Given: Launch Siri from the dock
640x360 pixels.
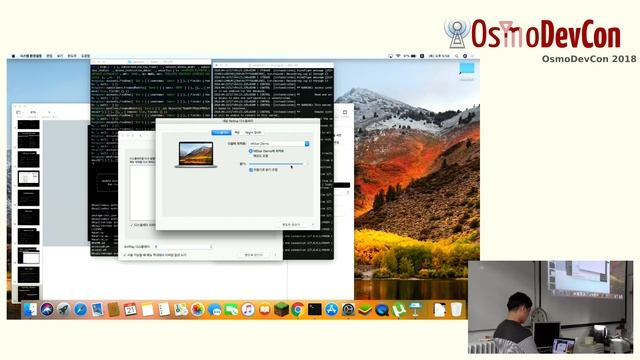Looking at the screenshot, I should pyautogui.click(x=47, y=310).
